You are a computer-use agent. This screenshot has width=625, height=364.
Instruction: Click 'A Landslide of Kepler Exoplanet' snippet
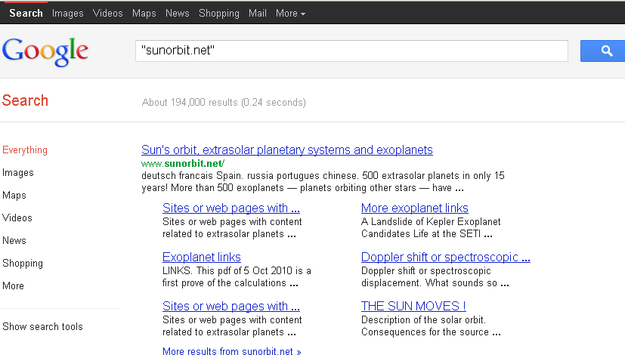(x=431, y=222)
